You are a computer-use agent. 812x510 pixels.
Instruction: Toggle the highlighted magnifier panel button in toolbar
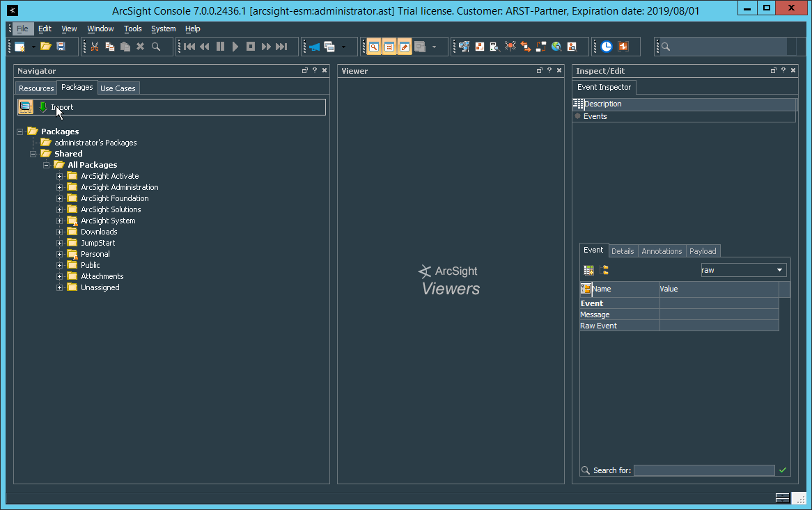coord(374,47)
